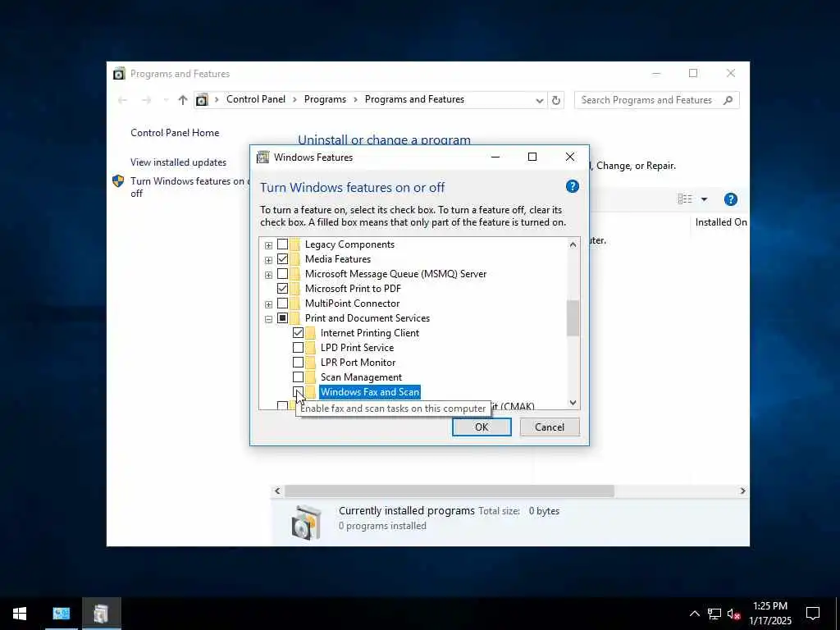Open View installed updates link
Image resolution: width=840 pixels, height=630 pixels.
pyautogui.click(x=178, y=162)
